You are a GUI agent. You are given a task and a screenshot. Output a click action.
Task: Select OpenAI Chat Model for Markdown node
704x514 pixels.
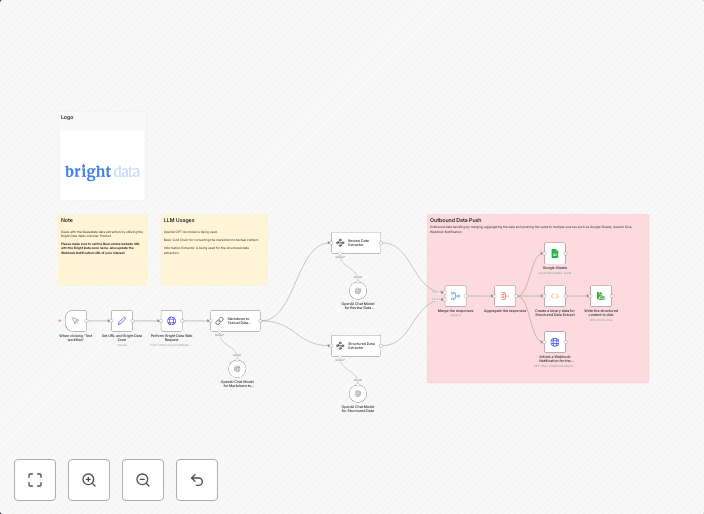point(237,369)
